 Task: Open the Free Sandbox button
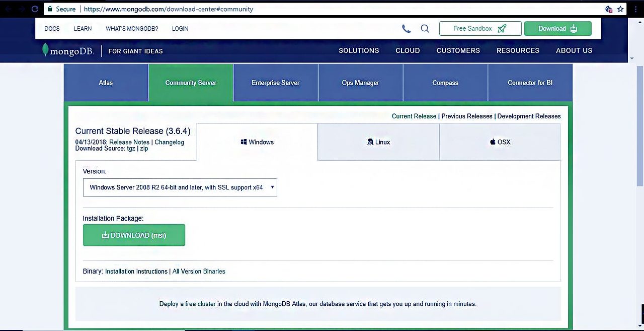click(480, 29)
